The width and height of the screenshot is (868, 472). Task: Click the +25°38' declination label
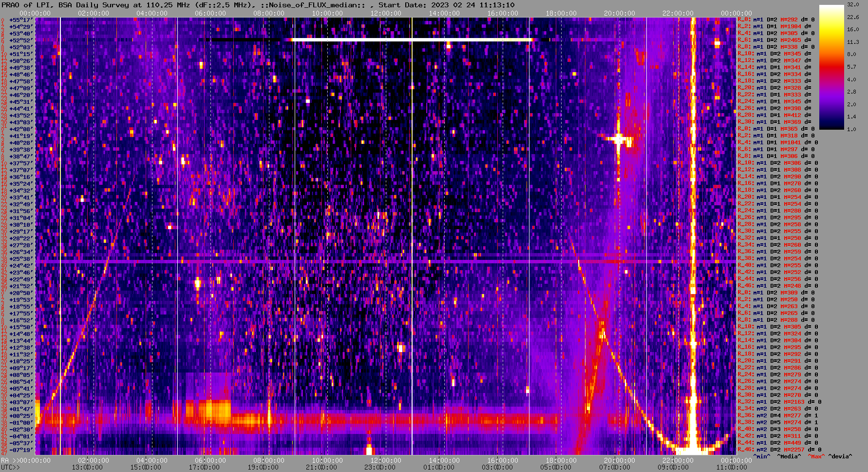click(x=21, y=258)
